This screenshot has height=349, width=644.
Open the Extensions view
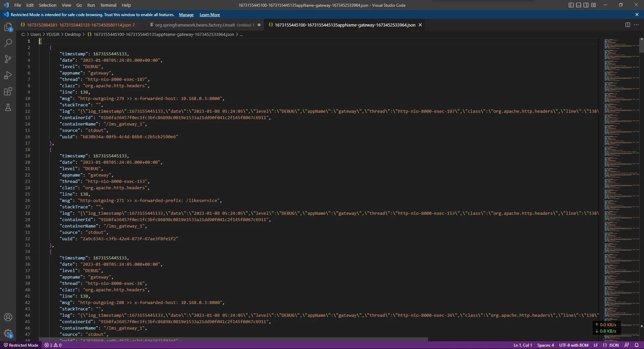[8, 91]
